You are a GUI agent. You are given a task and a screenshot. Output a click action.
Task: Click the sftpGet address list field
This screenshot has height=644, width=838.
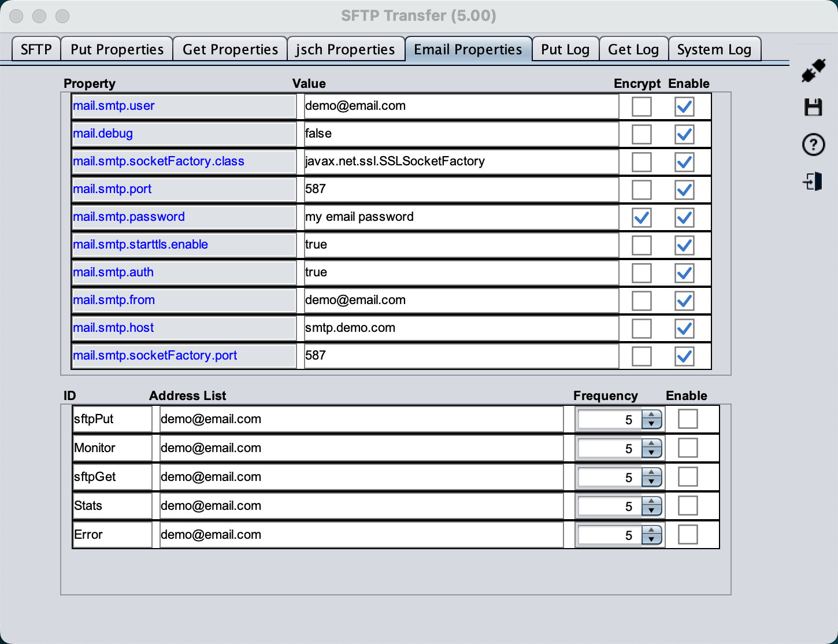click(361, 477)
